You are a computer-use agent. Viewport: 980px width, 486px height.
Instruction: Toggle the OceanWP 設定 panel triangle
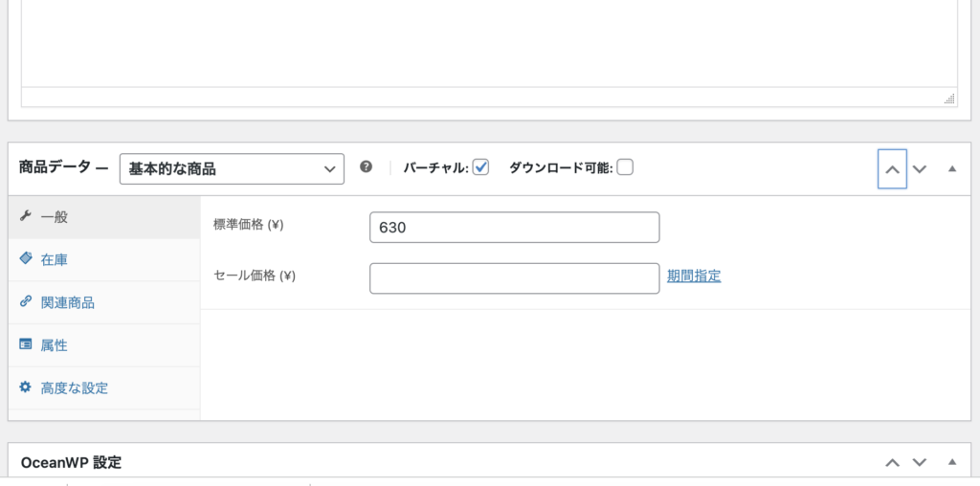click(x=951, y=462)
